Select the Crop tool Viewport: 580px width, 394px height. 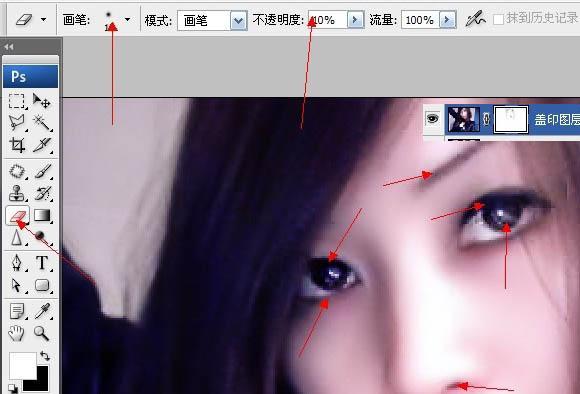tap(17, 145)
